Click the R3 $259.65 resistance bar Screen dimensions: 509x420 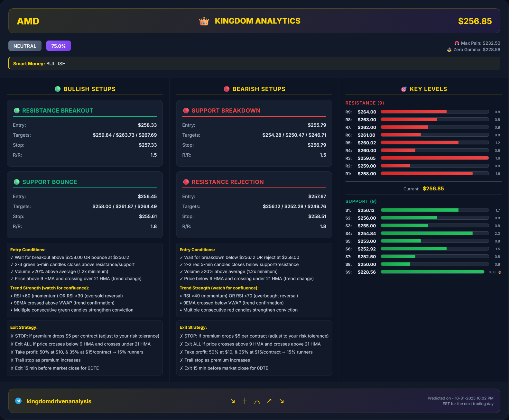435,158
